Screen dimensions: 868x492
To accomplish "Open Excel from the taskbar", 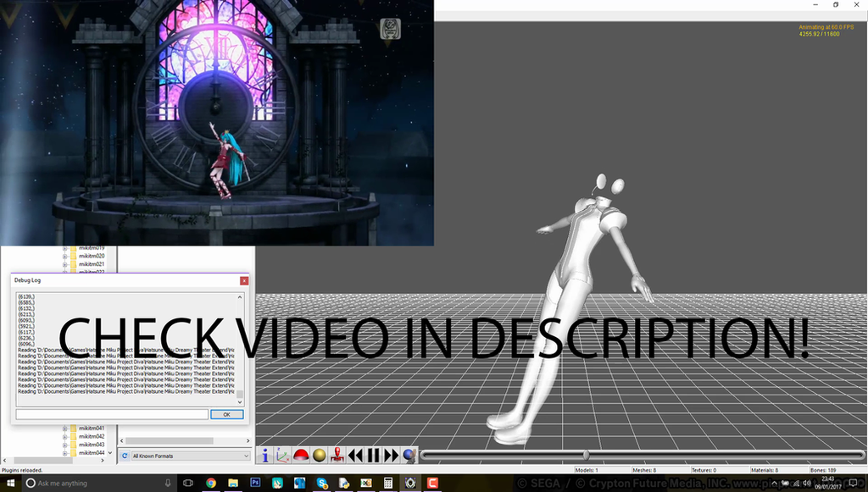I will click(366, 483).
